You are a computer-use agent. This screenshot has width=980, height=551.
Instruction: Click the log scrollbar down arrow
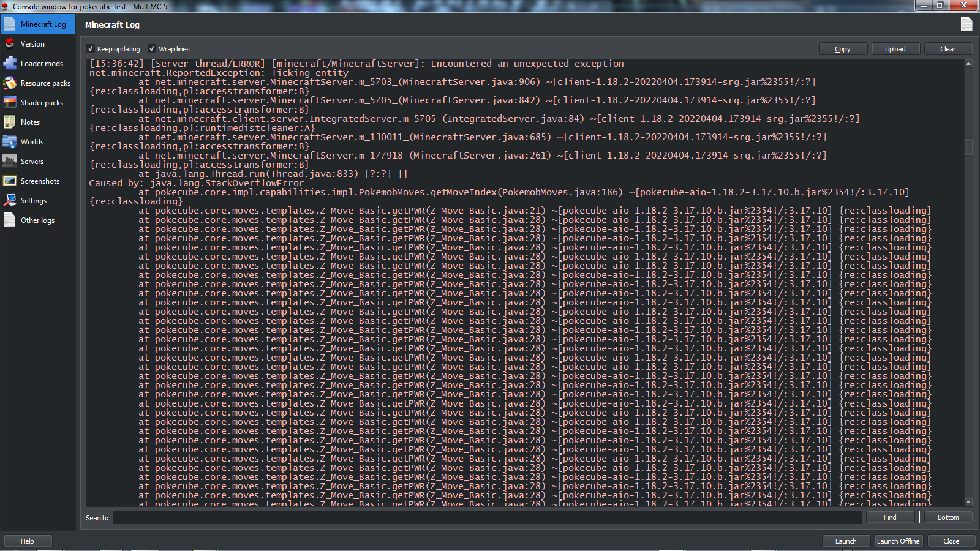pos(968,502)
